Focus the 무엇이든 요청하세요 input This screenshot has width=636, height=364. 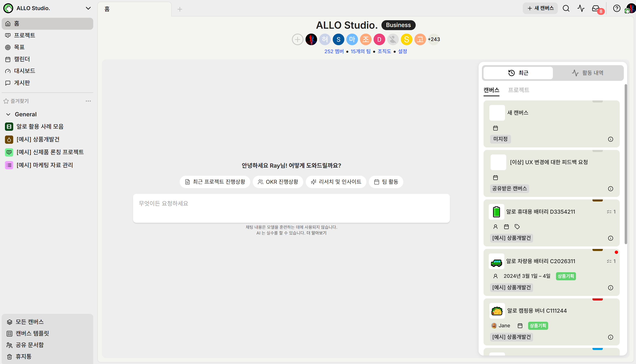pyautogui.click(x=291, y=208)
